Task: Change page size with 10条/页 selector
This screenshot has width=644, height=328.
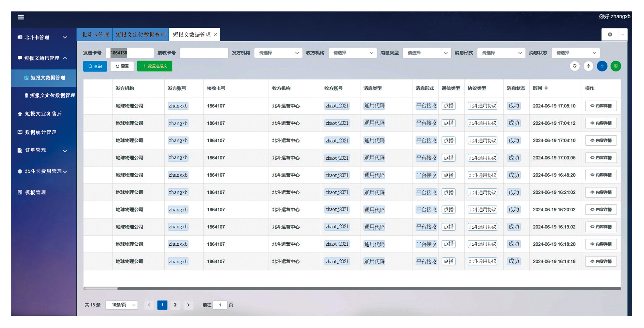Action: [x=121, y=305]
